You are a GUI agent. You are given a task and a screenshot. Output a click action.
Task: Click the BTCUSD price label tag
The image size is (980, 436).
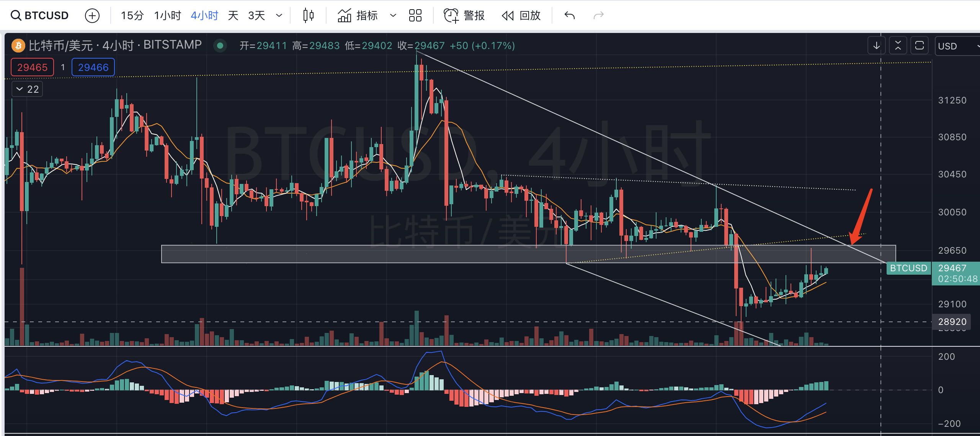[908, 268]
